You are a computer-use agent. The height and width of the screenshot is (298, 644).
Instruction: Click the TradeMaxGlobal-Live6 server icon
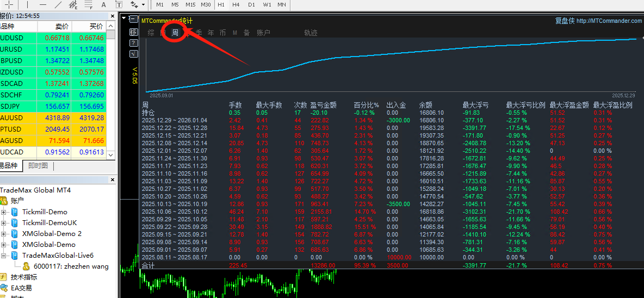(x=15, y=255)
